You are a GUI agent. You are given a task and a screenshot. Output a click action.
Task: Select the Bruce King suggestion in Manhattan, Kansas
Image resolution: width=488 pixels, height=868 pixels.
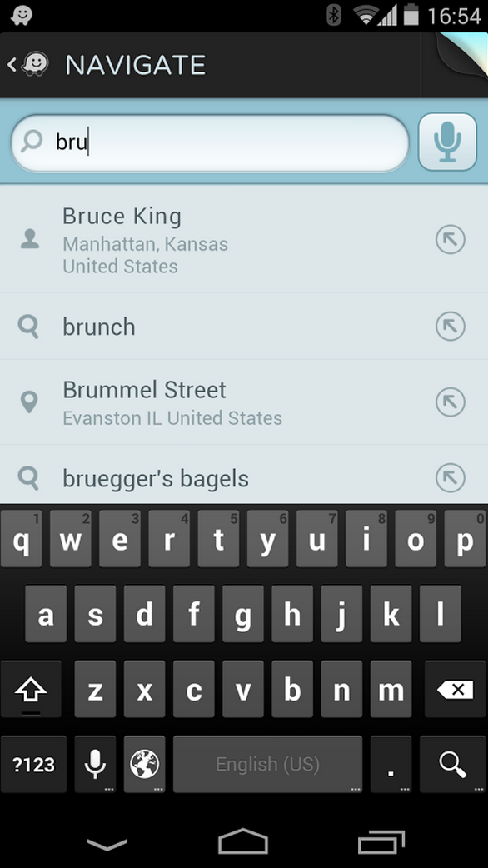point(208,239)
